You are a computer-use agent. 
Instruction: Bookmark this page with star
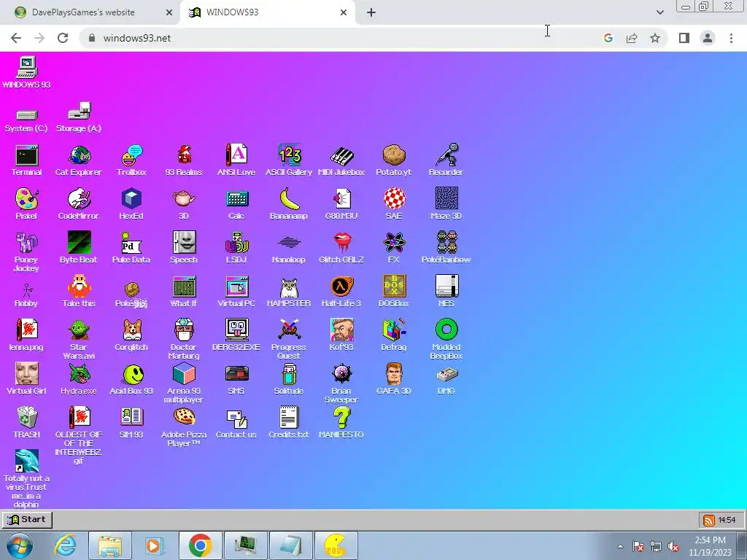tap(655, 38)
